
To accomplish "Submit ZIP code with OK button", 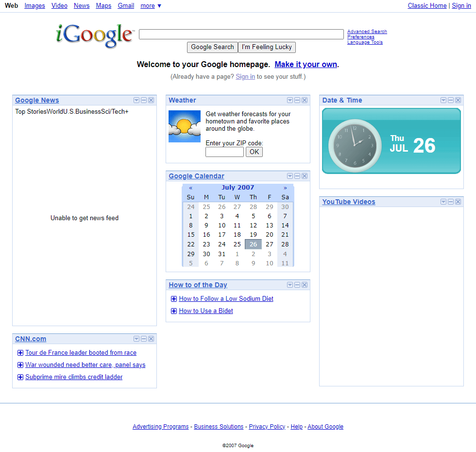I will [x=255, y=152].
